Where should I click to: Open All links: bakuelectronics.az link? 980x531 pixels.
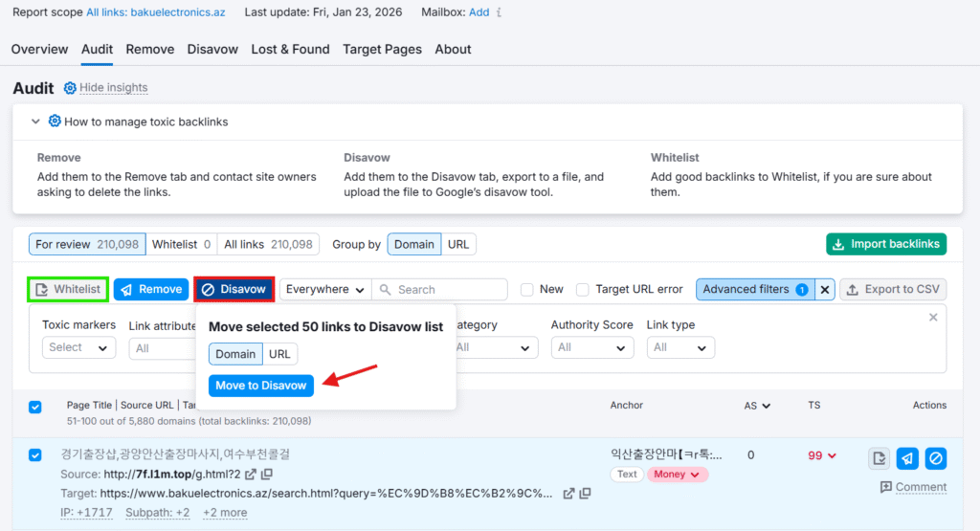coord(156,12)
